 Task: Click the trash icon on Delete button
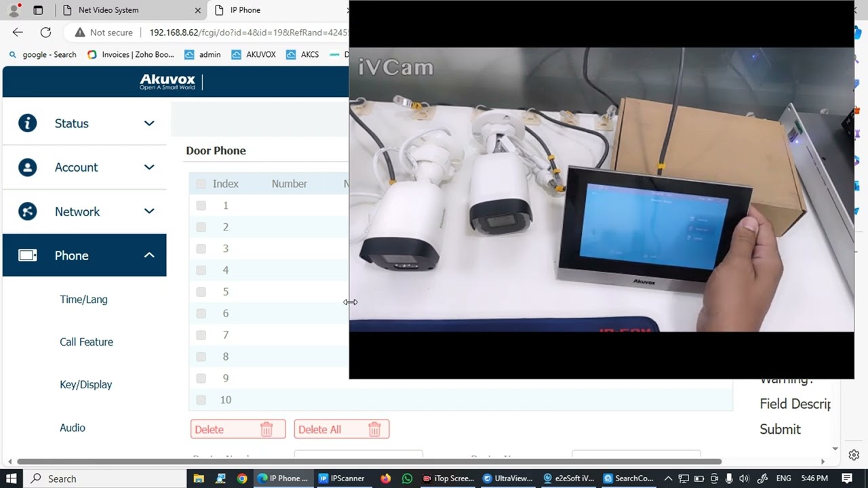pyautogui.click(x=267, y=429)
